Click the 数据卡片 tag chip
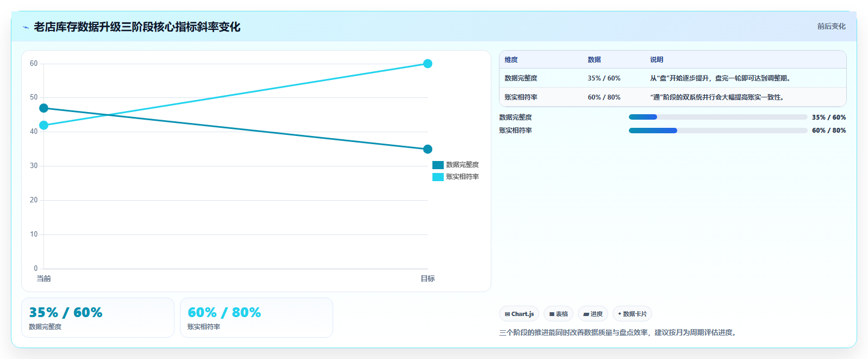This screenshot has width=868, height=359. tap(632, 314)
